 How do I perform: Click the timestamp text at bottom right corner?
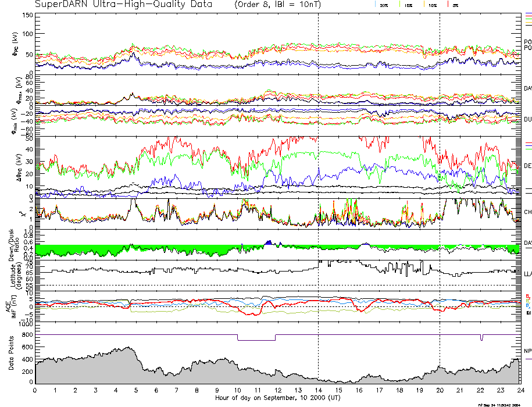click(x=504, y=404)
